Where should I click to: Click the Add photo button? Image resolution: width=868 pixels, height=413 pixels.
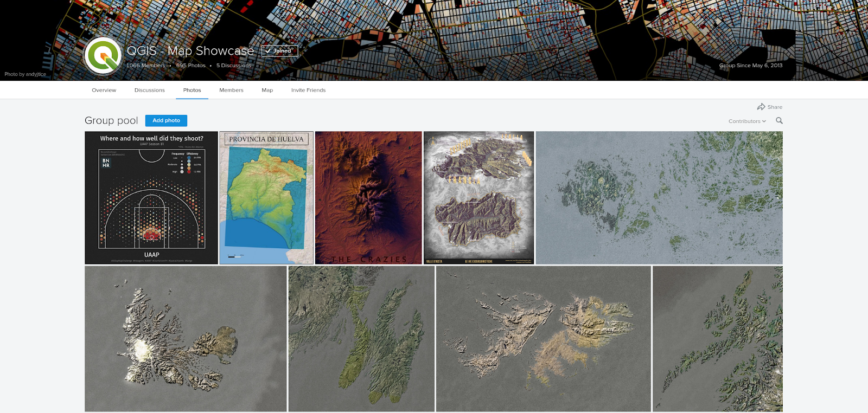166,120
